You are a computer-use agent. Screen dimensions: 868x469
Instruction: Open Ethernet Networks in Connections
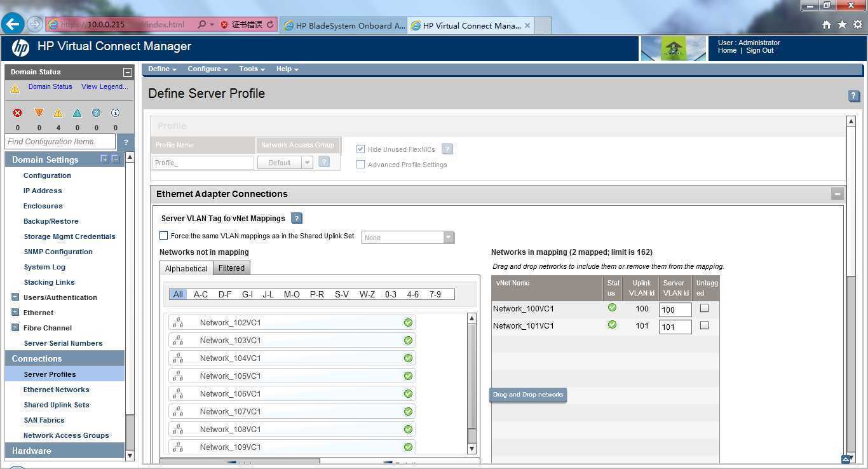tap(56, 390)
